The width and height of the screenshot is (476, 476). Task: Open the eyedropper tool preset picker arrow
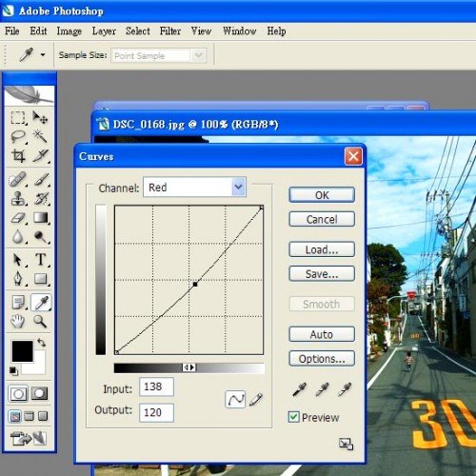43,55
